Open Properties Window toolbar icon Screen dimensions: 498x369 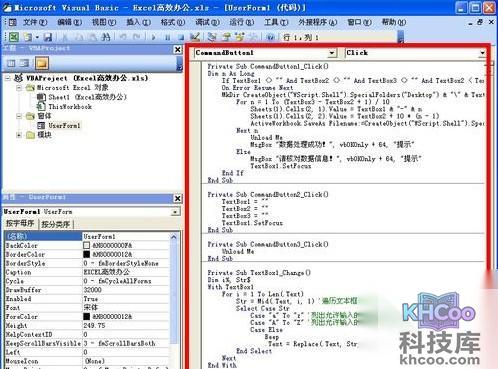tap(226, 37)
